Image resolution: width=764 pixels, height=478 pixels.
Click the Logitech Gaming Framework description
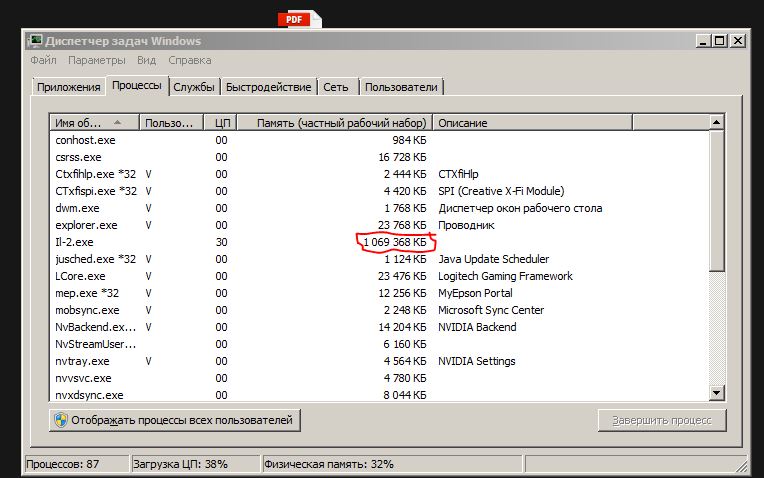[x=505, y=276]
